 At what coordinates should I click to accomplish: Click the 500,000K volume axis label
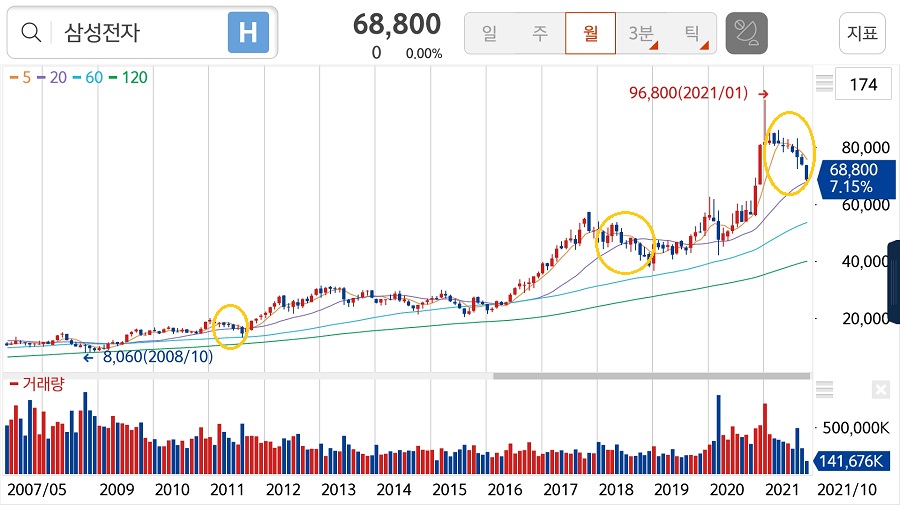[856, 428]
